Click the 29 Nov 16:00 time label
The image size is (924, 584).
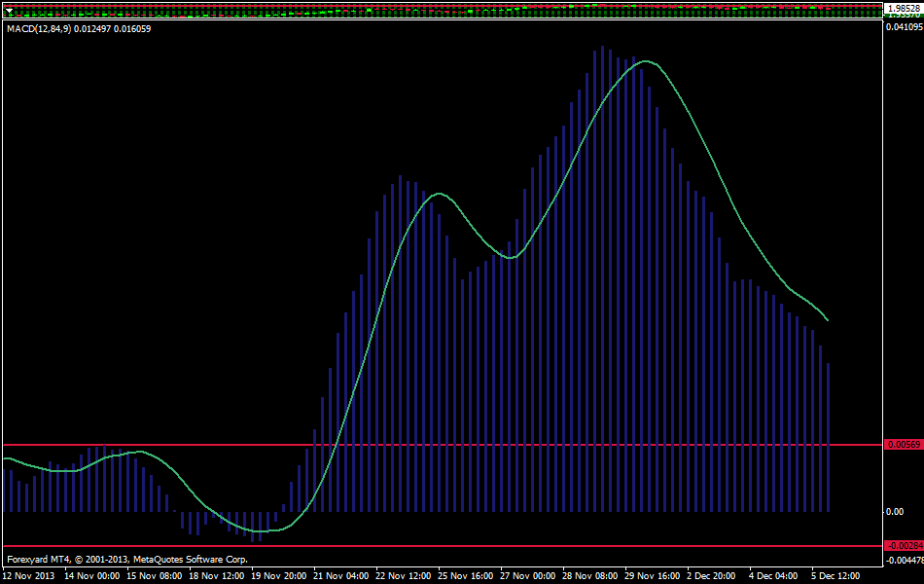655,575
